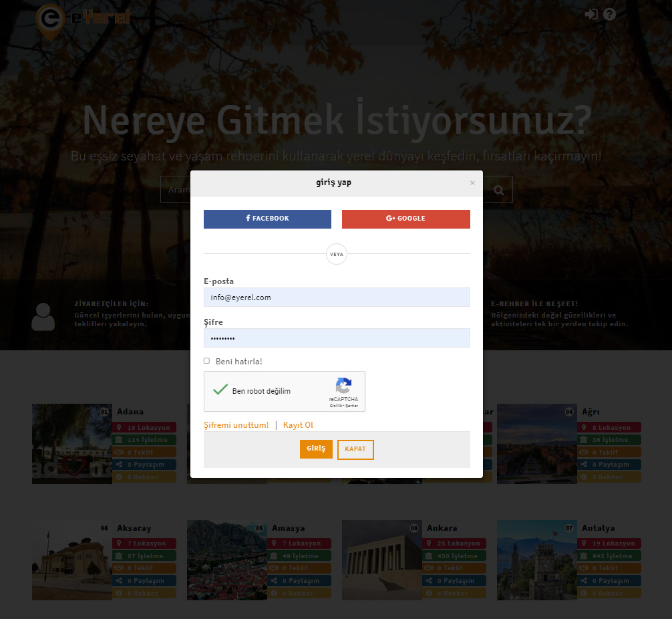Click Adana's '0 Paylaşım' tag
This screenshot has width=672, height=619.
(144, 464)
